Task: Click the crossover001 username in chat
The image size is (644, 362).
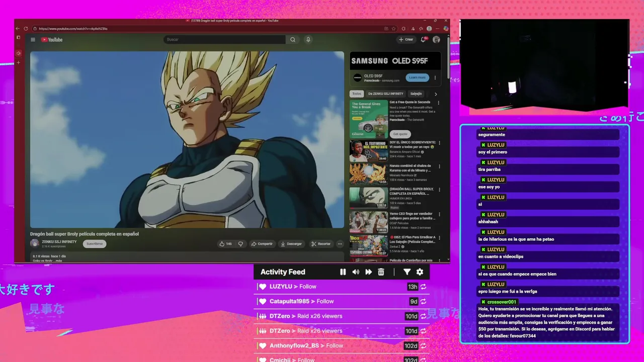Action: pos(502,302)
